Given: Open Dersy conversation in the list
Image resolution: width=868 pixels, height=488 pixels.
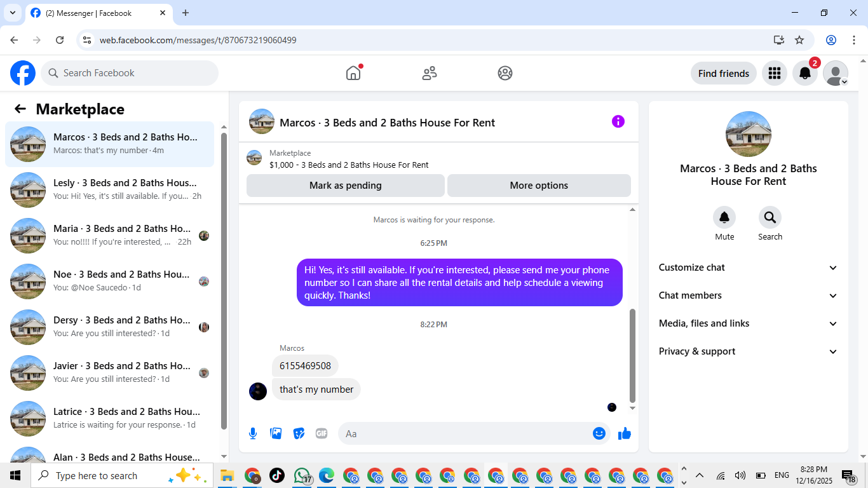Looking at the screenshot, I should click(110, 327).
